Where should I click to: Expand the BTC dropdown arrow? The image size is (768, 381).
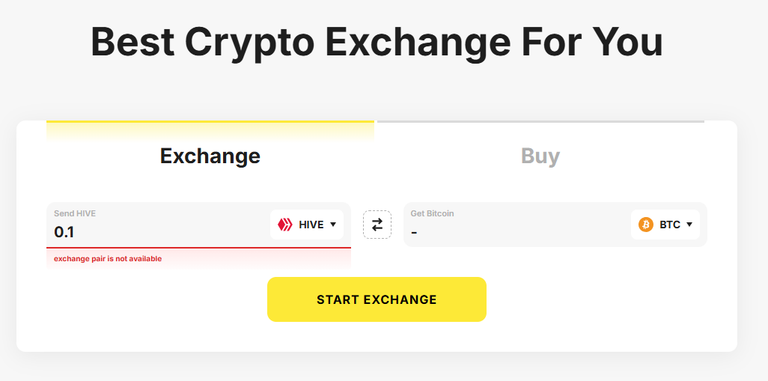[x=689, y=225]
